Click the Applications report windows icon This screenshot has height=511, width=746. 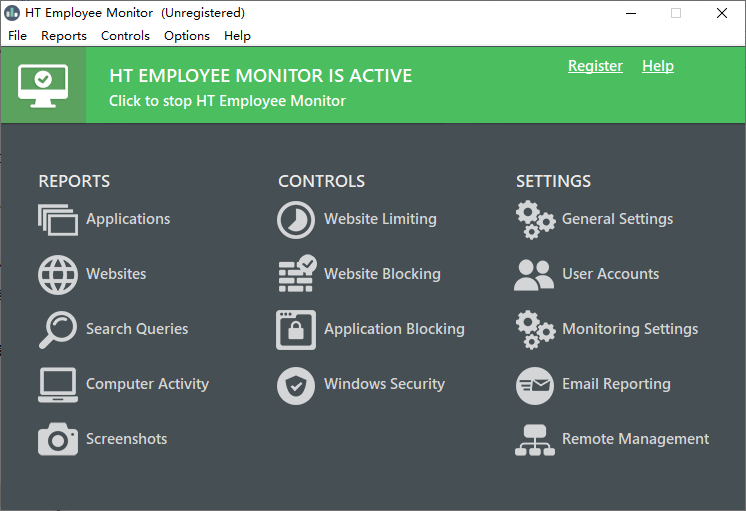58,220
